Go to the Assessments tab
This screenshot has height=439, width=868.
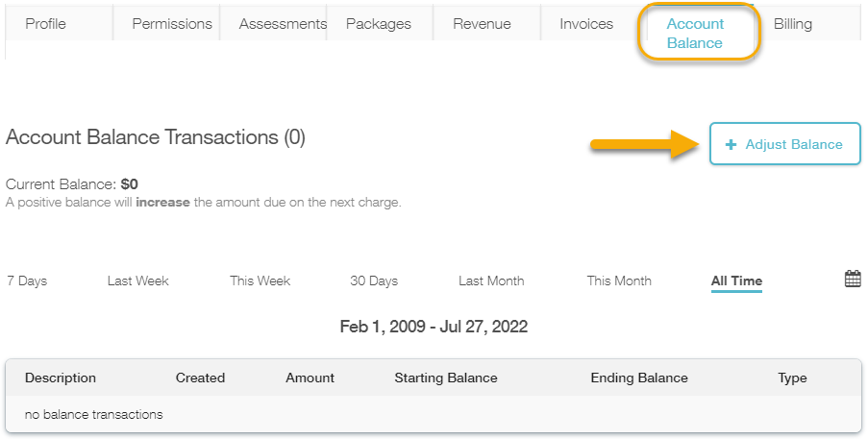pos(283,24)
